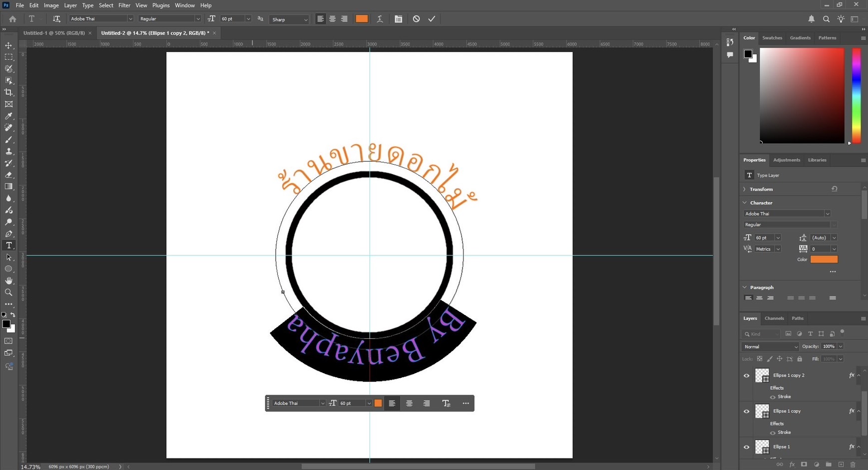Select the Brush tool

pyautogui.click(x=8, y=140)
